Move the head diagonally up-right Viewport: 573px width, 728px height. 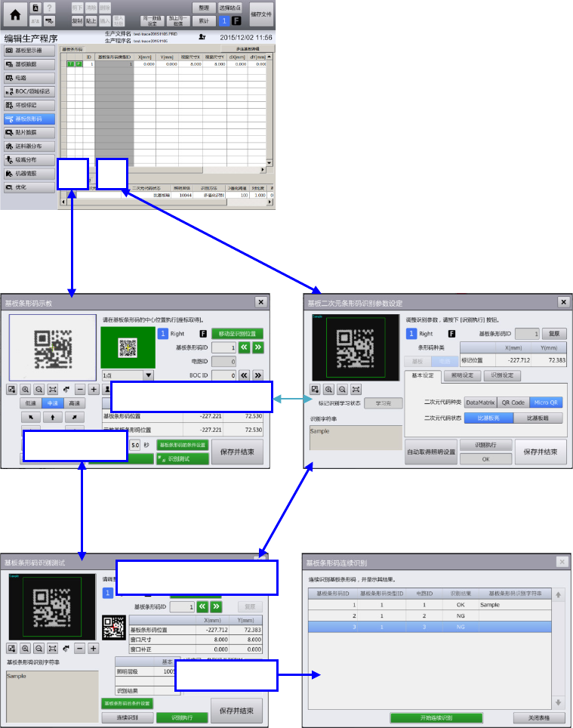[x=74, y=418]
